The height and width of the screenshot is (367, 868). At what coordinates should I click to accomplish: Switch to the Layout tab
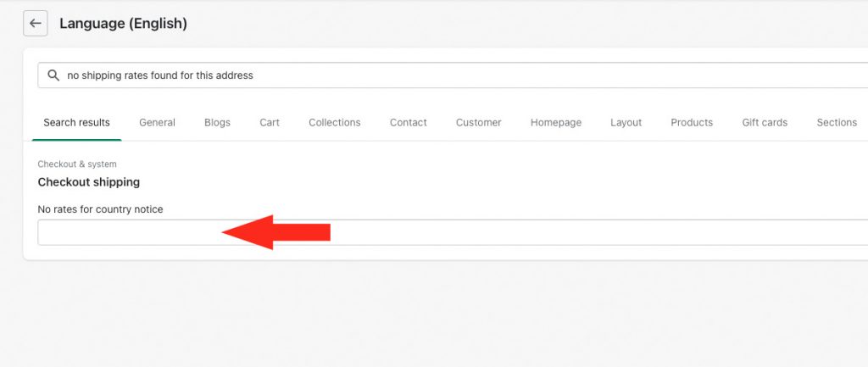tap(626, 122)
